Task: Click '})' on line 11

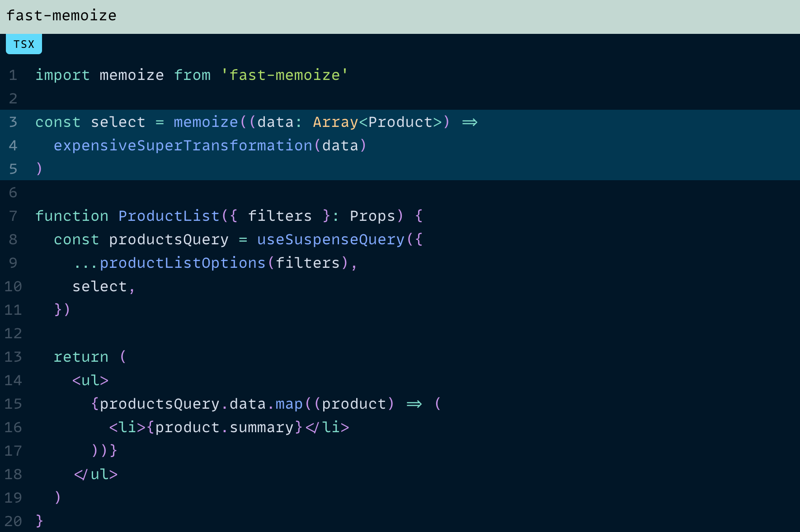Action: click(62, 309)
